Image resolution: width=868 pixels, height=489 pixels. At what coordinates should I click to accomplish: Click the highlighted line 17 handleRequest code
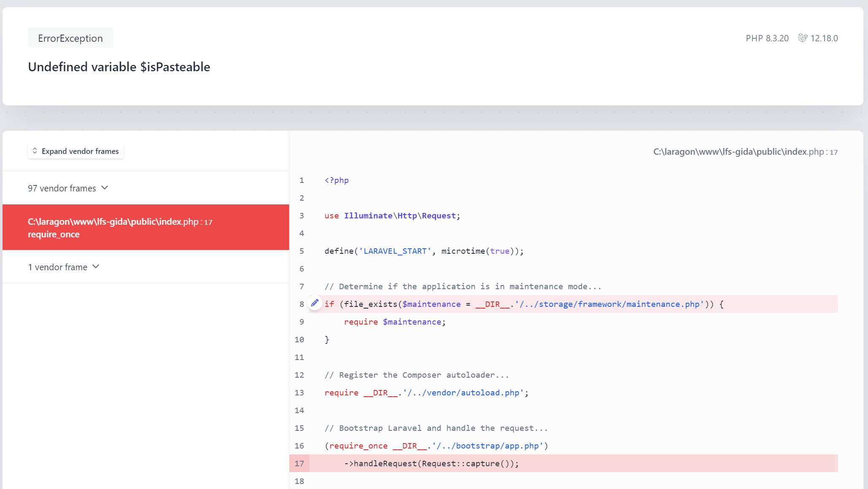coord(431,464)
